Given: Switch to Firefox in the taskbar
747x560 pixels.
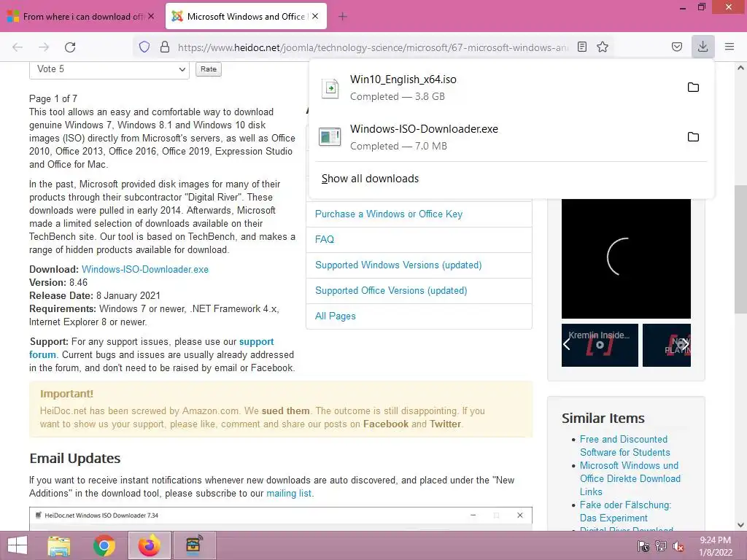Looking at the screenshot, I should [x=149, y=545].
